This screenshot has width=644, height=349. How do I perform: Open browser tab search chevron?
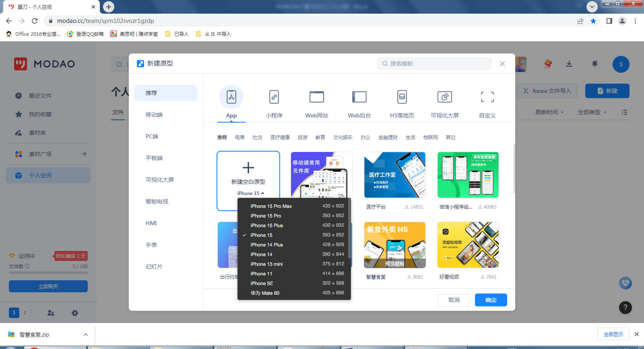coord(592,6)
